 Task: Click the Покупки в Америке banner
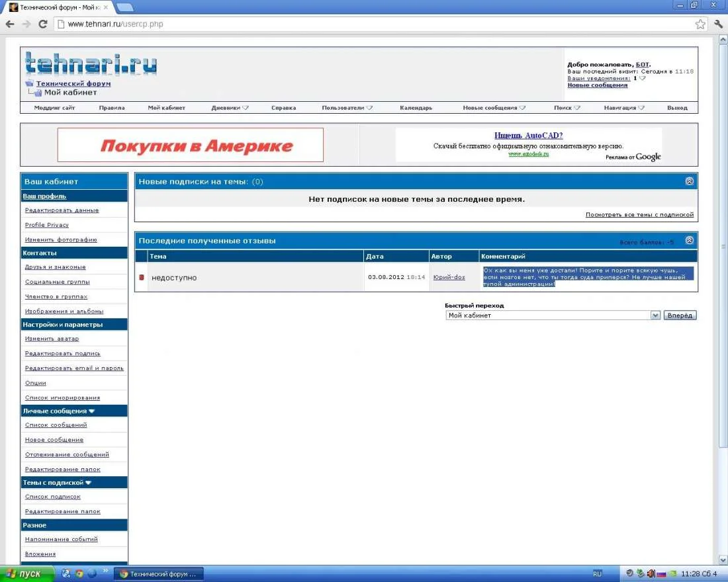(x=191, y=145)
